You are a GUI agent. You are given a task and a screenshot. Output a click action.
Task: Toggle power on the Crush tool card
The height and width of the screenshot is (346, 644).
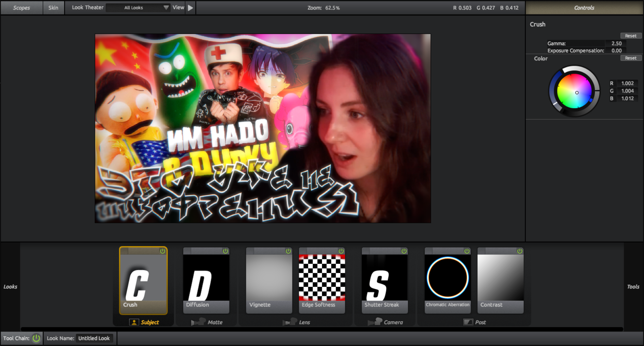[162, 251]
